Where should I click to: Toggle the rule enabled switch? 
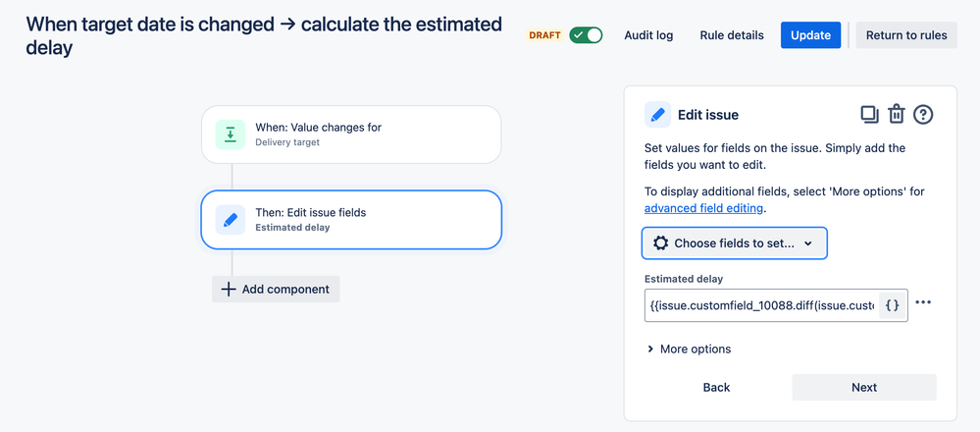(587, 35)
